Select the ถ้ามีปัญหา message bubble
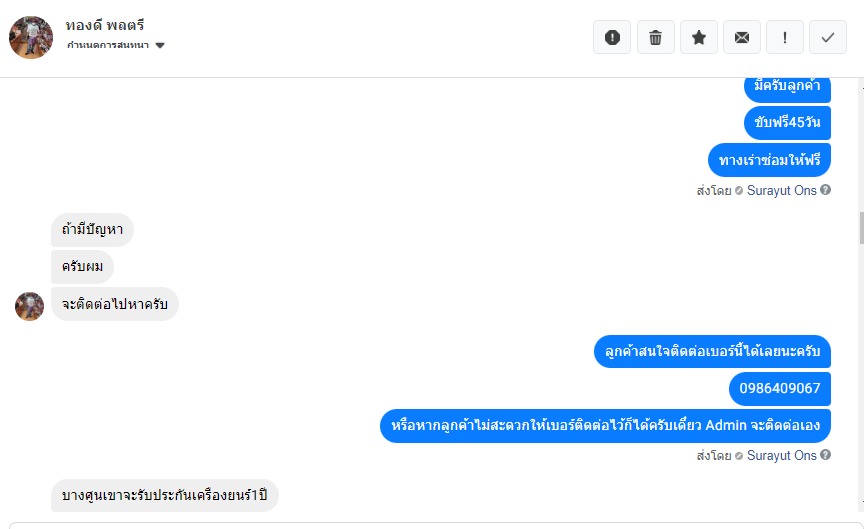The width and height of the screenshot is (864, 529). (x=92, y=230)
